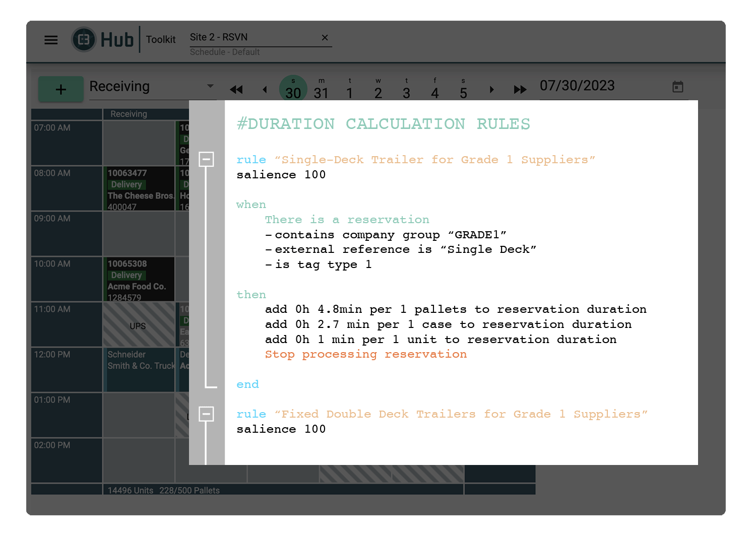This screenshot has height=535, width=756.
Task: Click the "contains company group GRADE1" line
Action: pos(386,235)
